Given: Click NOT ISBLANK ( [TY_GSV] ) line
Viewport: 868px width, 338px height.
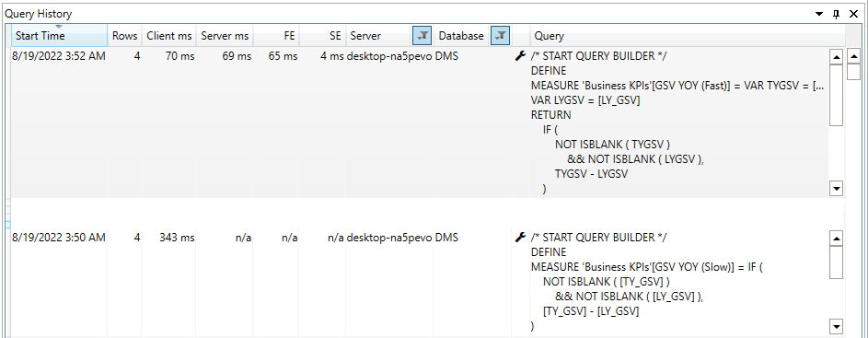Looking at the screenshot, I should click(x=607, y=283).
